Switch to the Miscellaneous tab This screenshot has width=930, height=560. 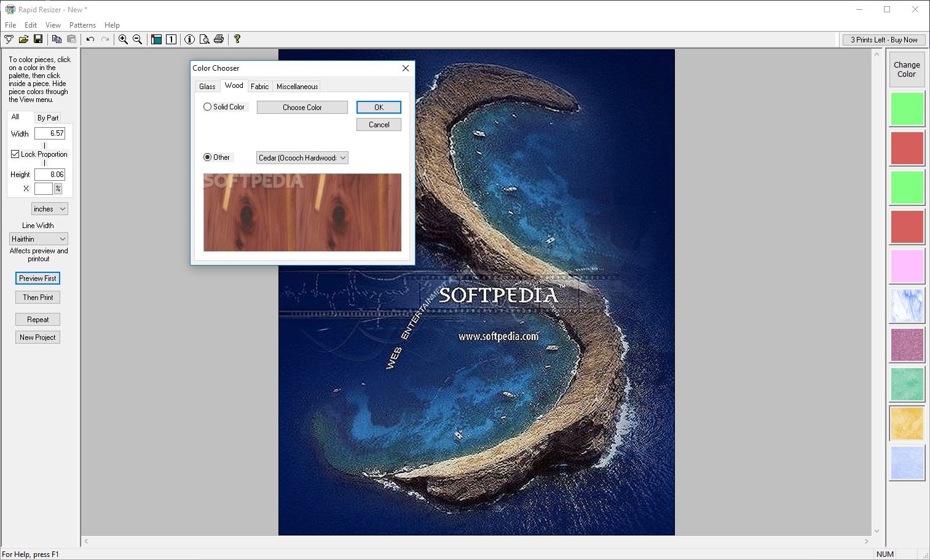[x=297, y=87]
